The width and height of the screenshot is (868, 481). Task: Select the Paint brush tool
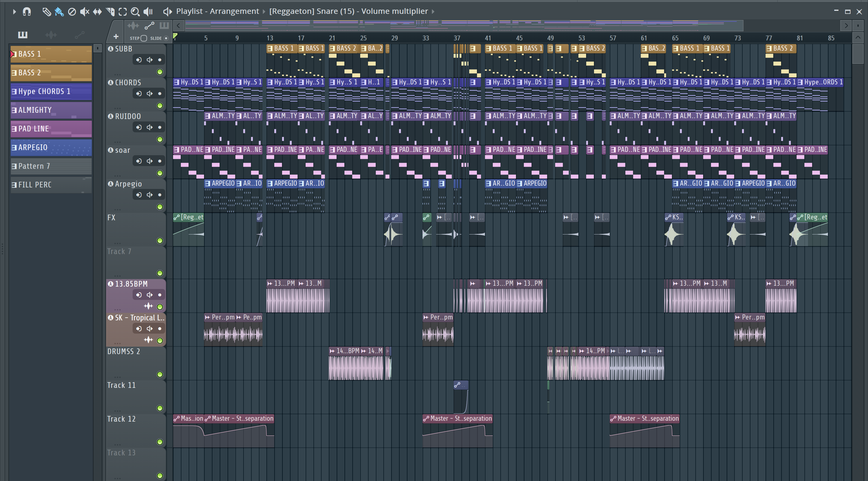tap(59, 12)
